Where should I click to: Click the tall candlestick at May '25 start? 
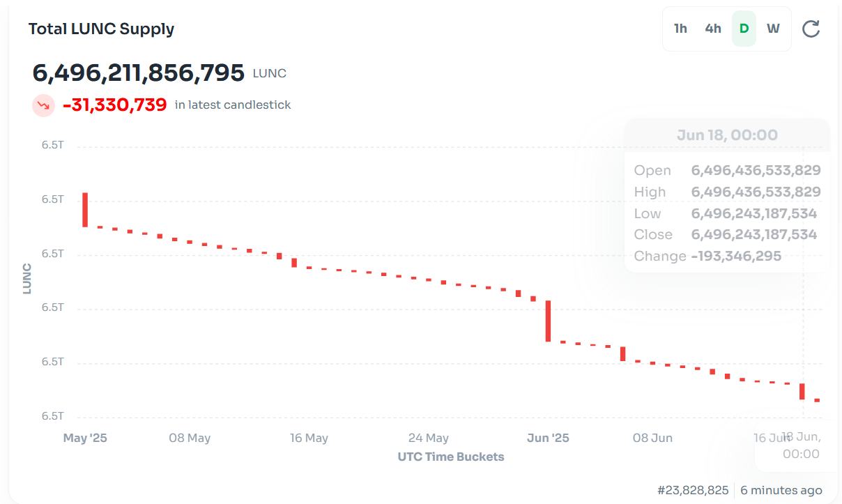coord(85,209)
